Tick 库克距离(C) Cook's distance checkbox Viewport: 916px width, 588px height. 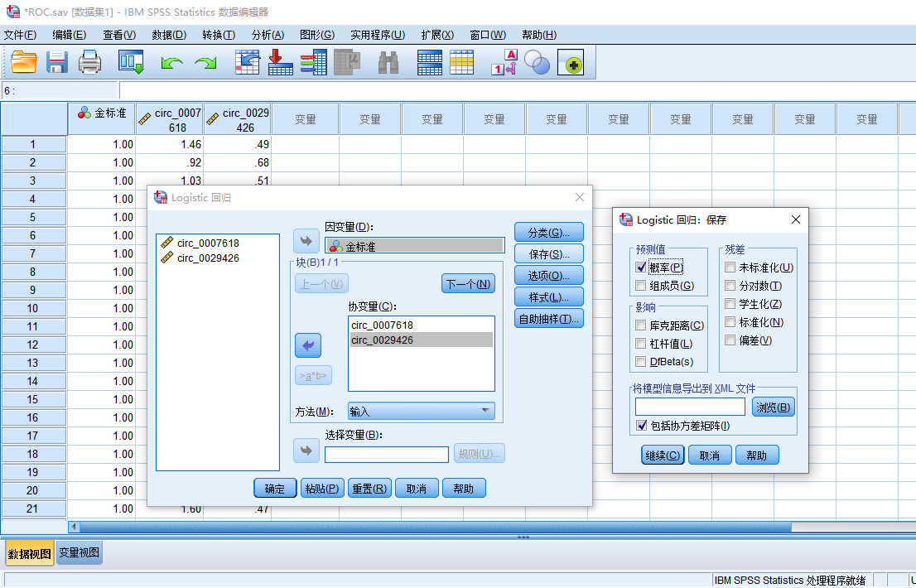(641, 325)
